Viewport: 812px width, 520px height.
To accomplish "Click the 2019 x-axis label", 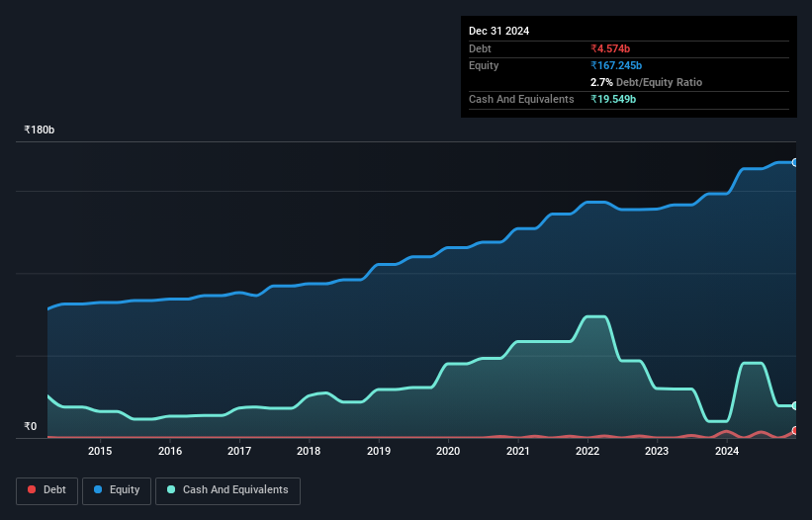I will (379, 451).
